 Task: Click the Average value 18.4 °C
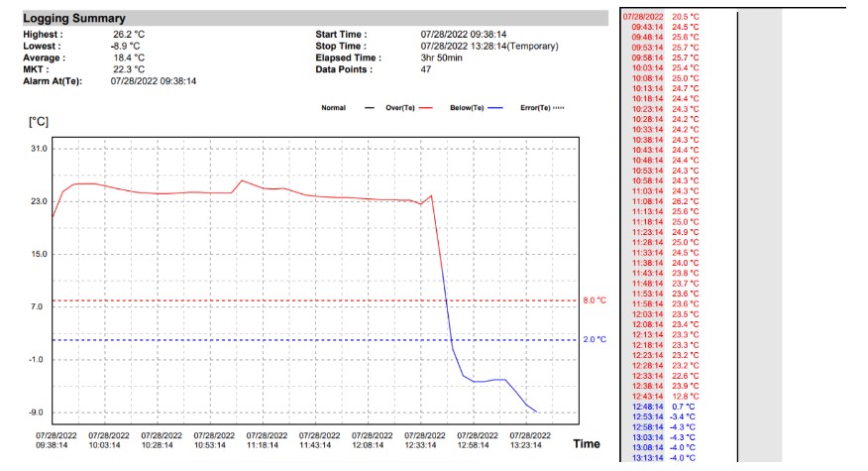tap(129, 58)
